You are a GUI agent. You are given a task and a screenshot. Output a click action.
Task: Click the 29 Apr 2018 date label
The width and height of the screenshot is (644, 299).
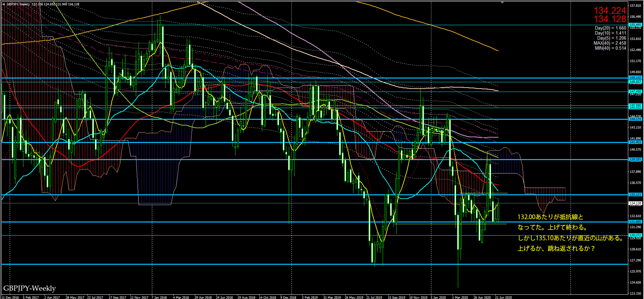pyautogui.click(x=203, y=297)
